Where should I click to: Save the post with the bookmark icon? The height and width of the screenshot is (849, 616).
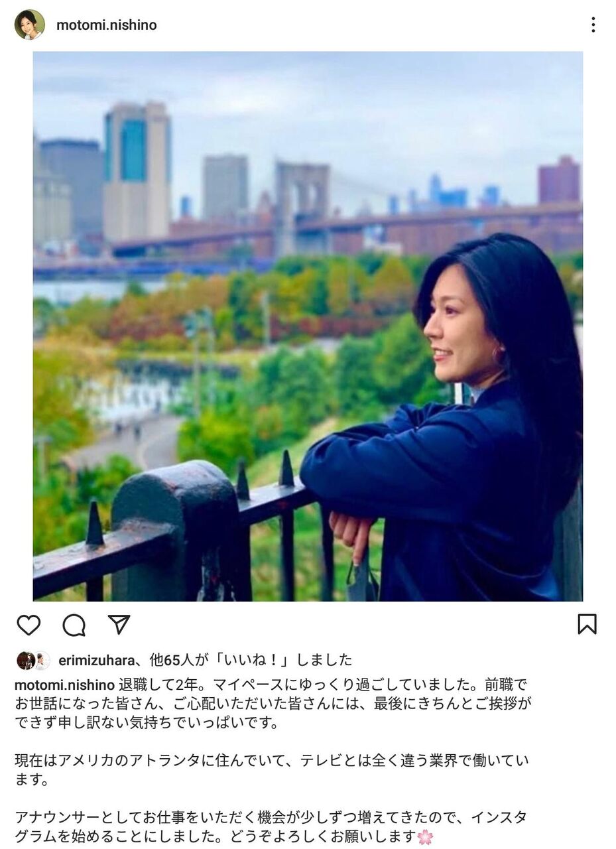pos(587,624)
